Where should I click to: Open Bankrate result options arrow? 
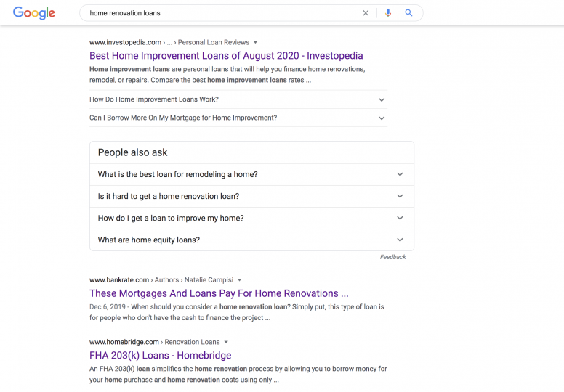tap(240, 280)
